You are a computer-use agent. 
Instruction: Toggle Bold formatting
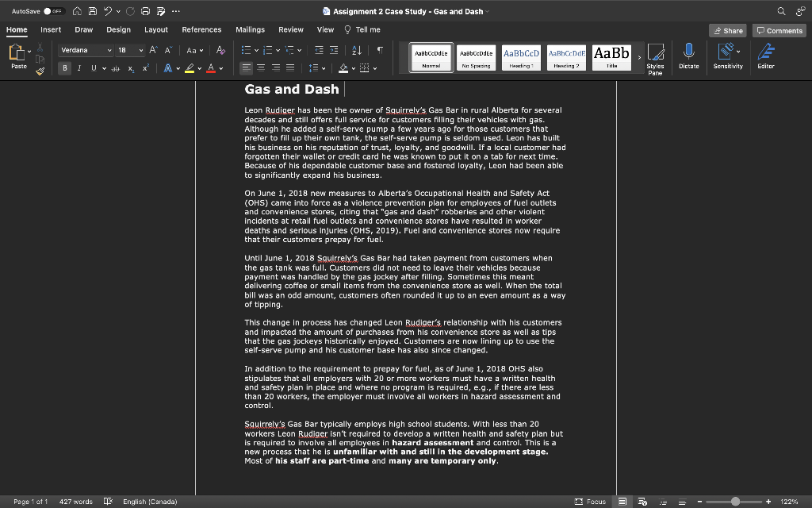(x=66, y=68)
